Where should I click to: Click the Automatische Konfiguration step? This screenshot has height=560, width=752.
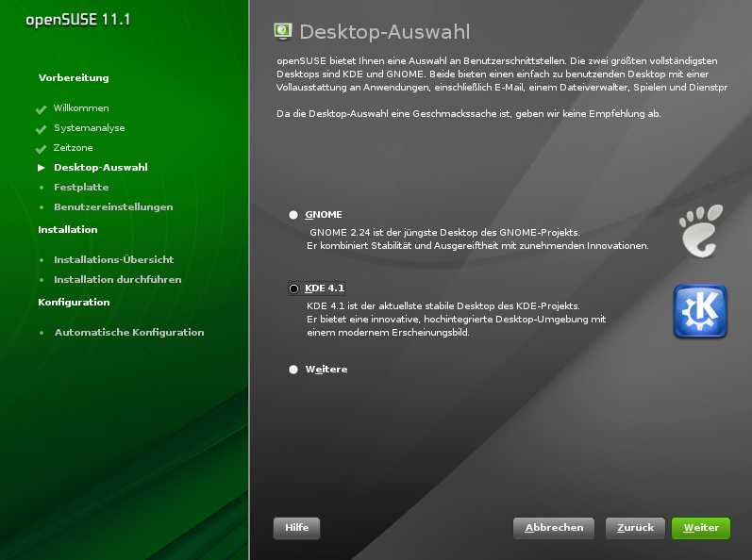(x=129, y=333)
